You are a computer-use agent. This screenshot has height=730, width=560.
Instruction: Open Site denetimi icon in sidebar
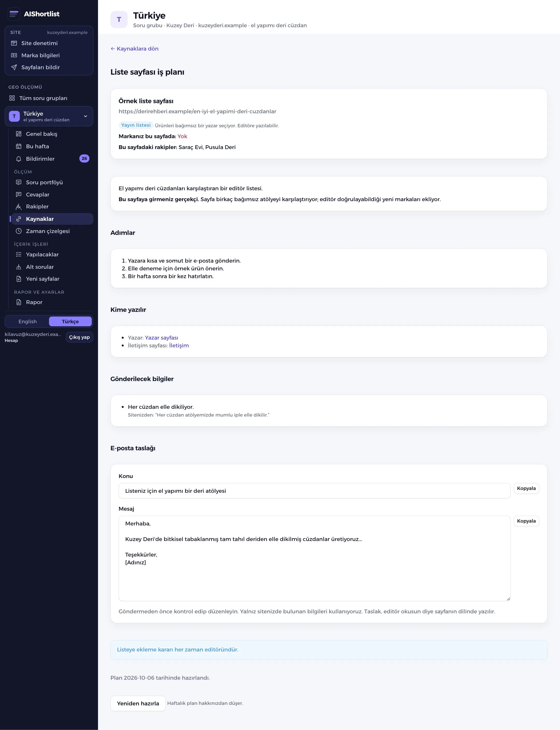tap(14, 43)
